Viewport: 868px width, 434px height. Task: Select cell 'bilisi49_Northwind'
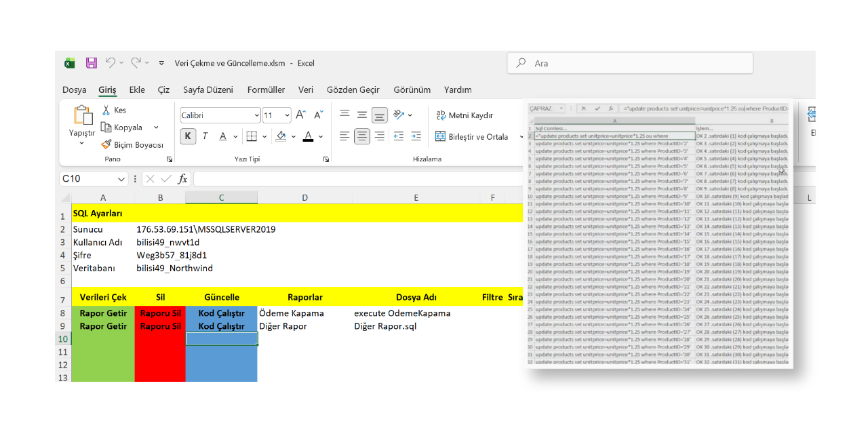tap(174, 268)
